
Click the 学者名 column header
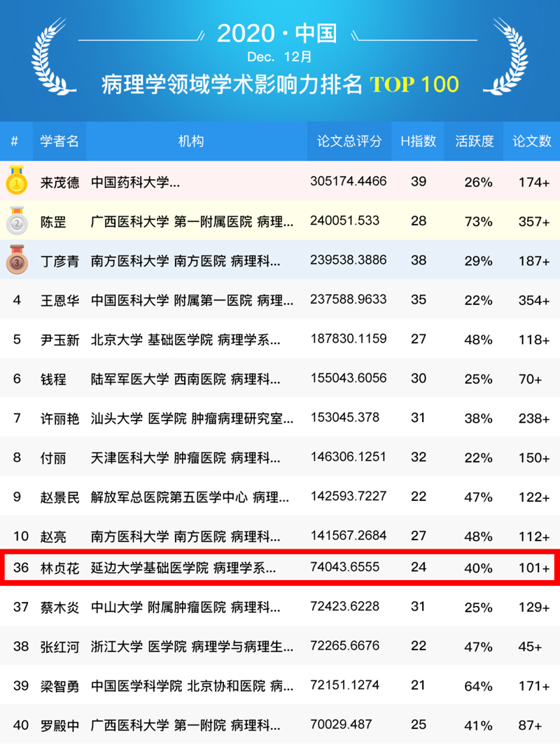click(x=59, y=141)
